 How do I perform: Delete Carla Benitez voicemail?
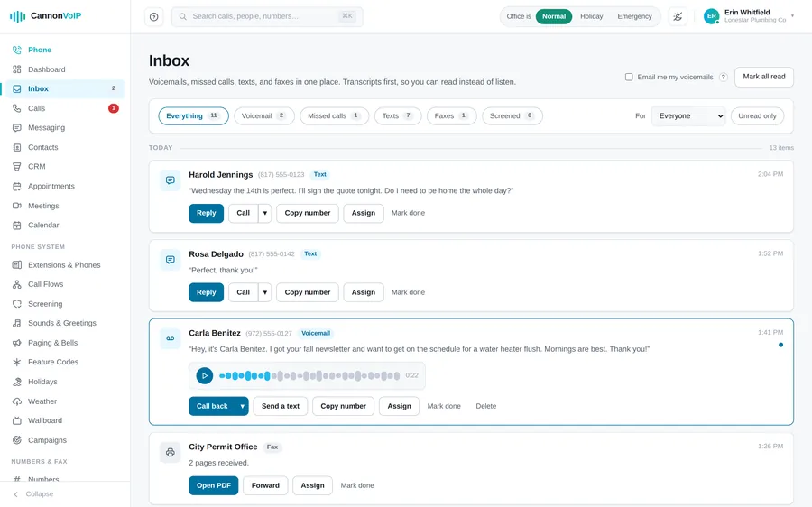point(485,407)
